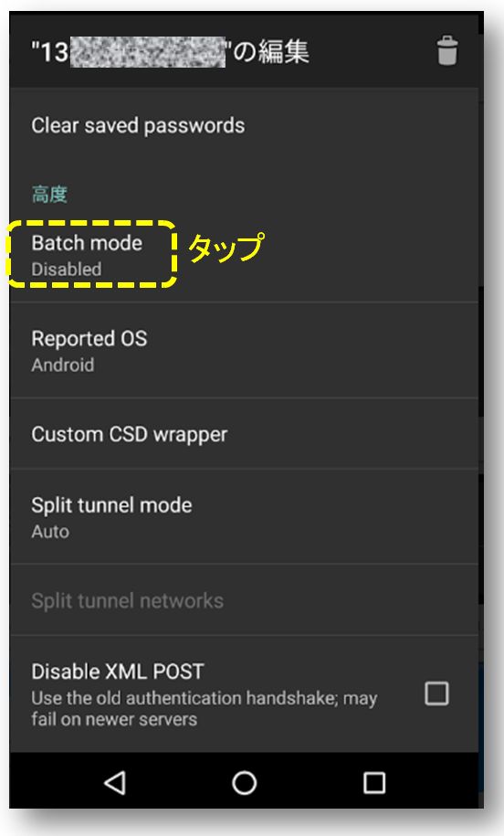The image size is (504, 836).
Task: Tap the Android home circle button
Action: (x=244, y=783)
